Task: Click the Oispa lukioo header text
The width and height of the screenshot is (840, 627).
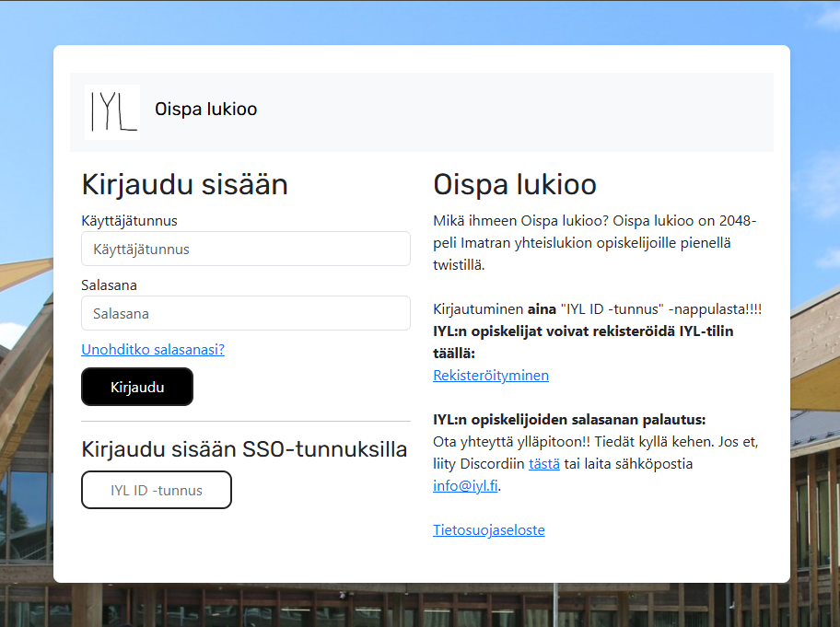Action: pos(514,184)
